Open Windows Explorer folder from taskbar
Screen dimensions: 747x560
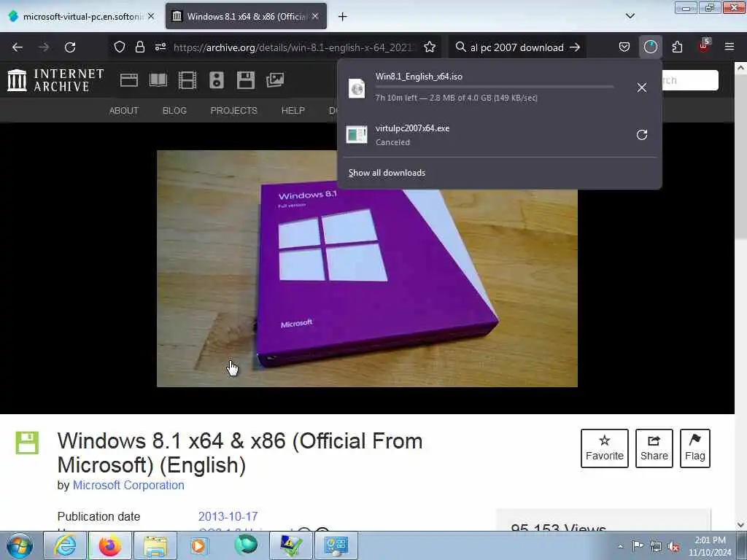pyautogui.click(x=155, y=545)
